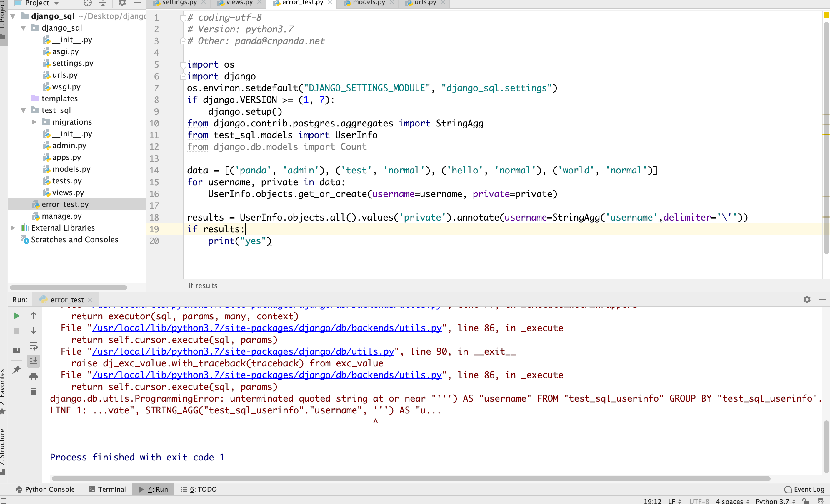The image size is (830, 504).
Task: Click the Rerun green play icon
Action: pyautogui.click(x=16, y=316)
